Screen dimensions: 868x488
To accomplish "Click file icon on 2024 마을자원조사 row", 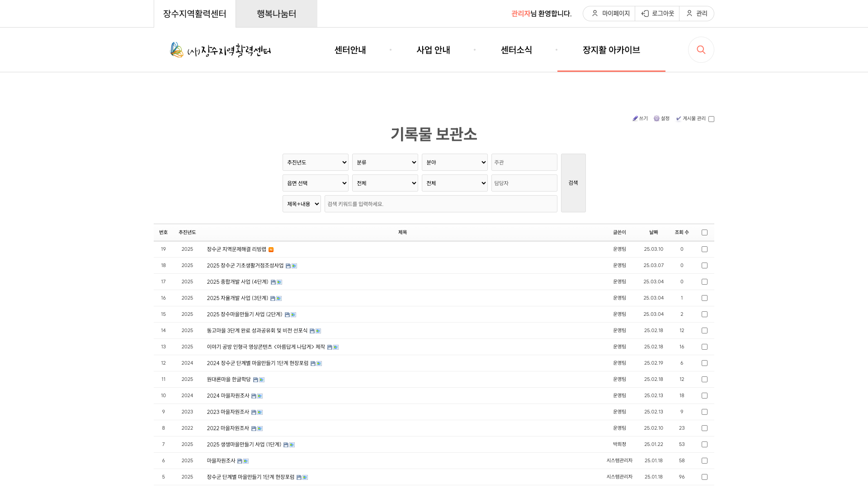I will 254,396.
